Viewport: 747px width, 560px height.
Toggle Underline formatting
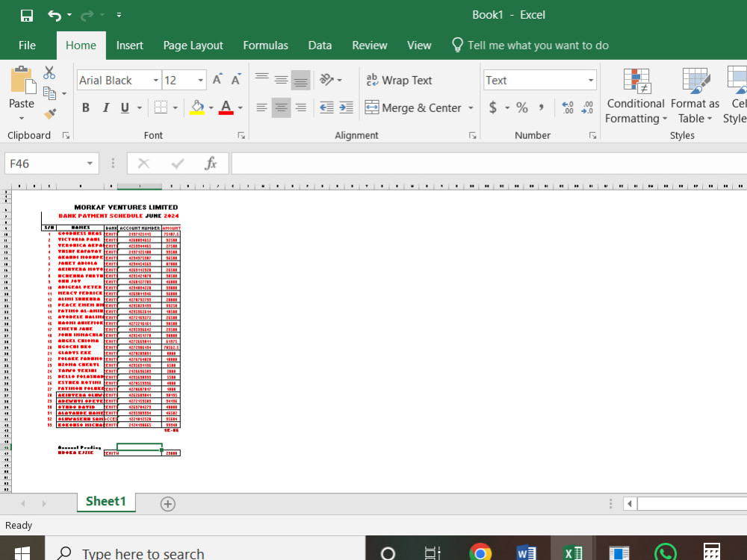[x=125, y=108]
